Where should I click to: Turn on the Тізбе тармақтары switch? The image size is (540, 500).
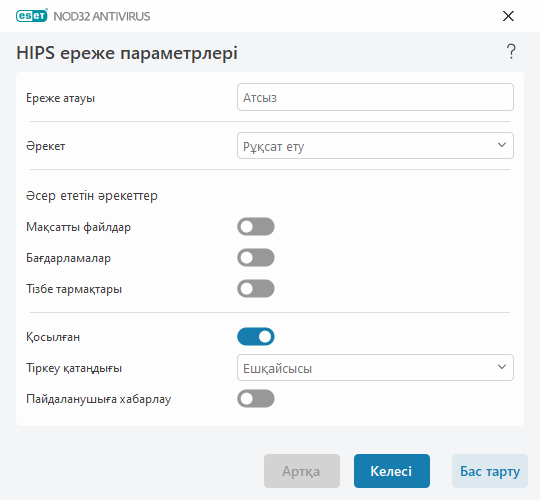tap(256, 289)
